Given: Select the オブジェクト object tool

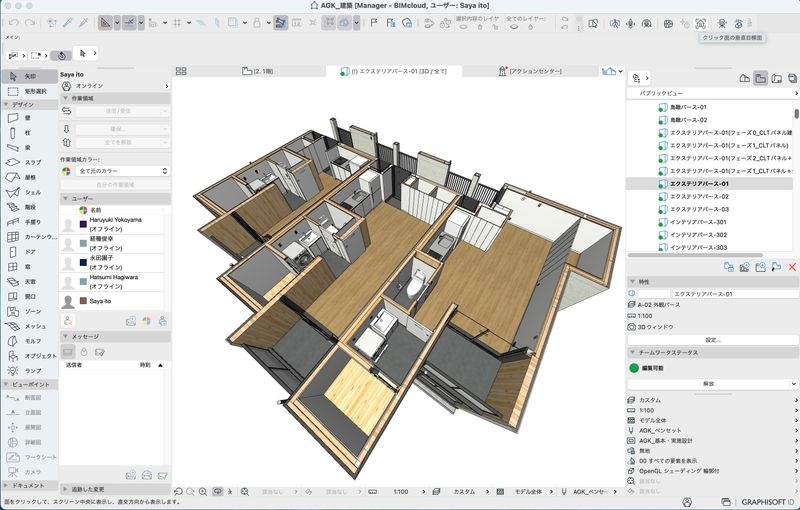Looking at the screenshot, I should pos(29,356).
